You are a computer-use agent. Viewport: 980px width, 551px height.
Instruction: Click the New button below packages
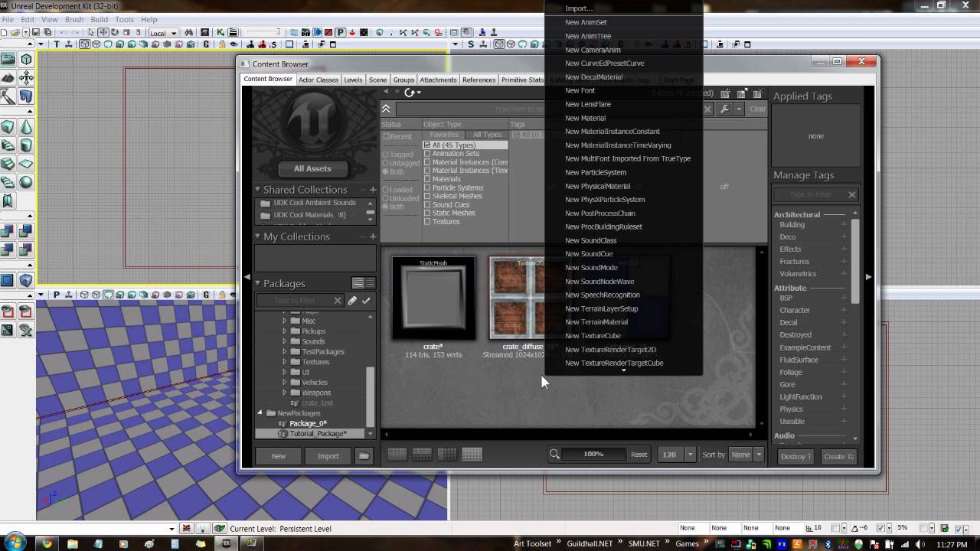coord(279,456)
